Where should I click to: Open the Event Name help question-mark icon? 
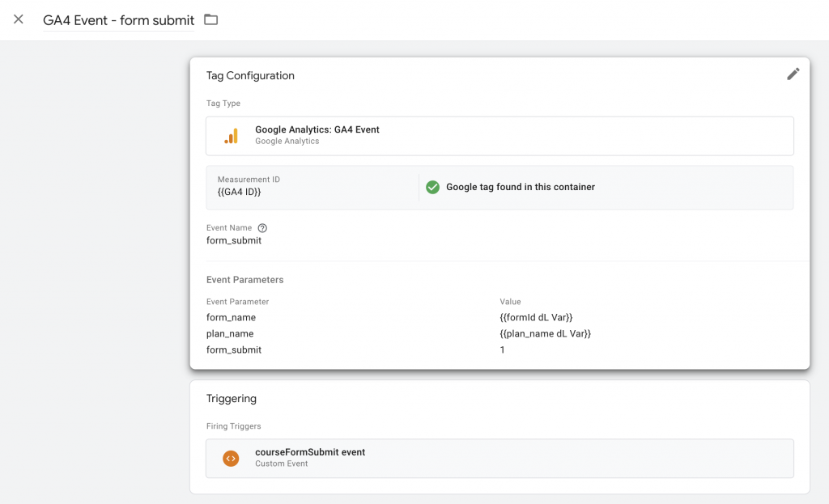coord(262,228)
